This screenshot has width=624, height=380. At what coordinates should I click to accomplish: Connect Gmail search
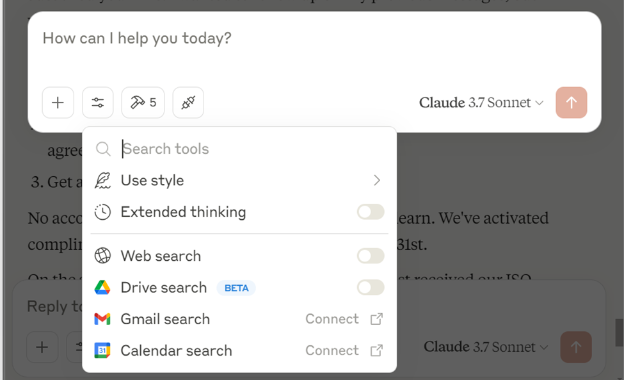pos(344,319)
